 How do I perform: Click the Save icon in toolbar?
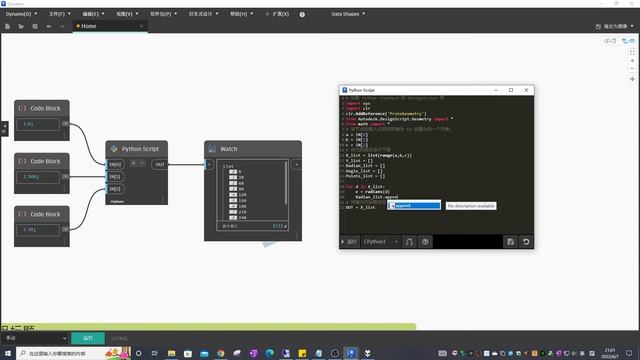point(35,26)
